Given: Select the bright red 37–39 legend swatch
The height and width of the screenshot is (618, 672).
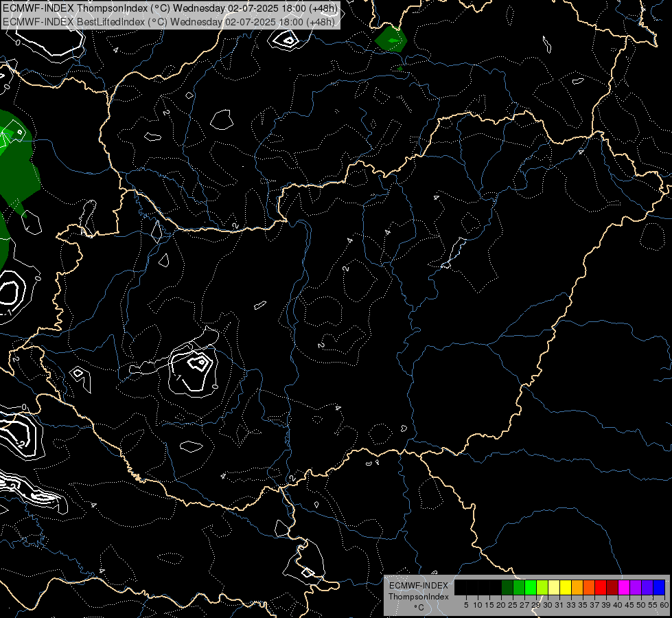Looking at the screenshot, I should [x=601, y=587].
